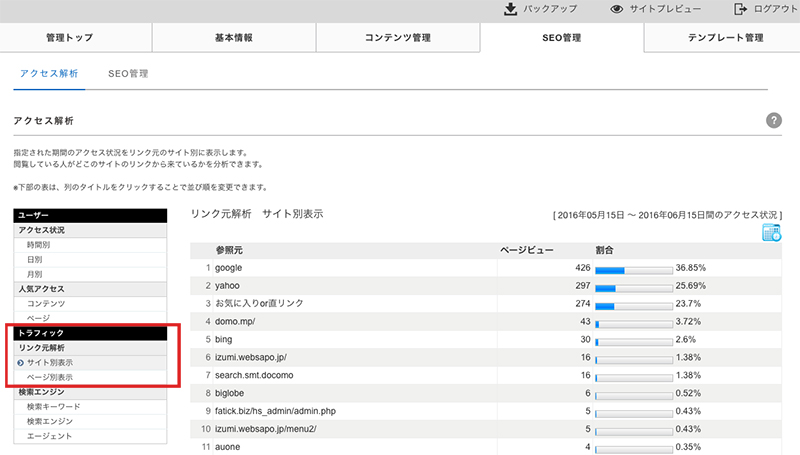Open 日別 access status in sidebar
The image size is (800, 455).
pos(35,259)
